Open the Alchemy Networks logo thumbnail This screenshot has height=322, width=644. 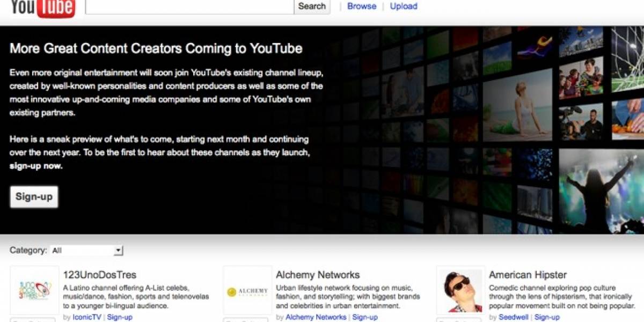(247, 290)
